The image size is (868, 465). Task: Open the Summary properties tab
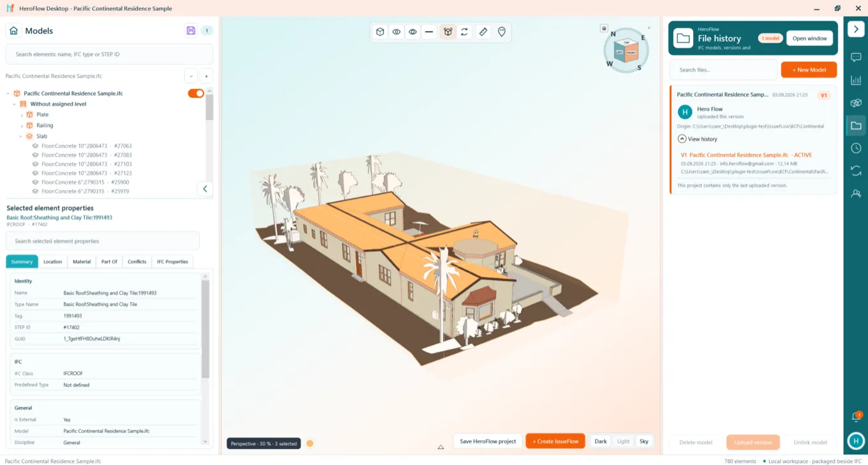(x=22, y=261)
